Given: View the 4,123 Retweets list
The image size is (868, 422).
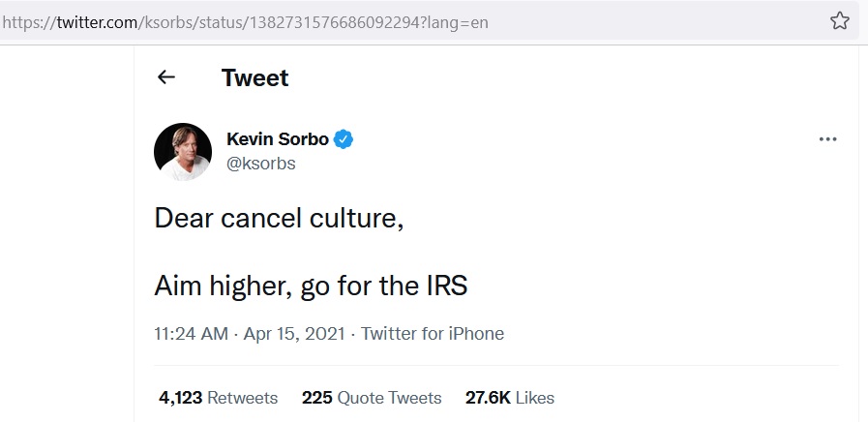Looking at the screenshot, I should point(218,398).
